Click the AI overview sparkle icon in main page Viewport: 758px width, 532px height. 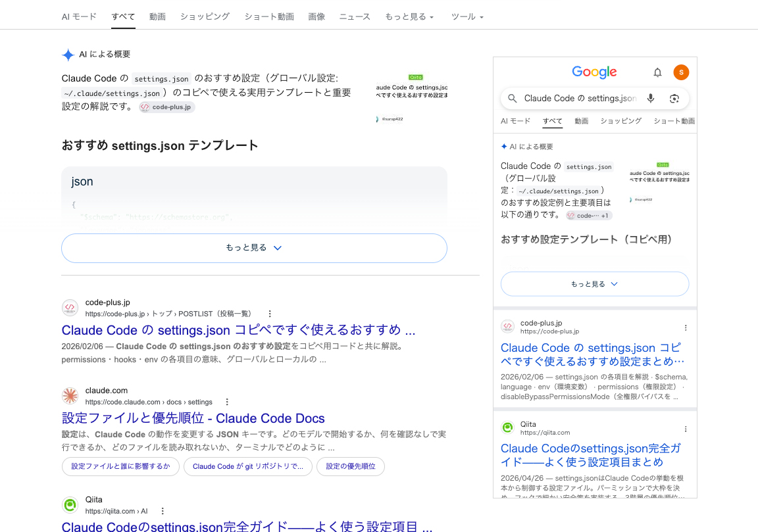68,55
